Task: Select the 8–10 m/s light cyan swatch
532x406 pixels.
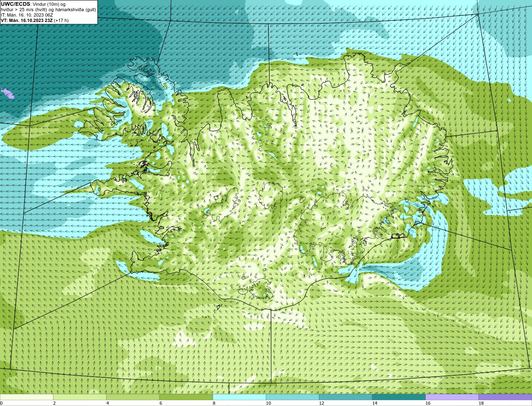Action: (x=239, y=397)
